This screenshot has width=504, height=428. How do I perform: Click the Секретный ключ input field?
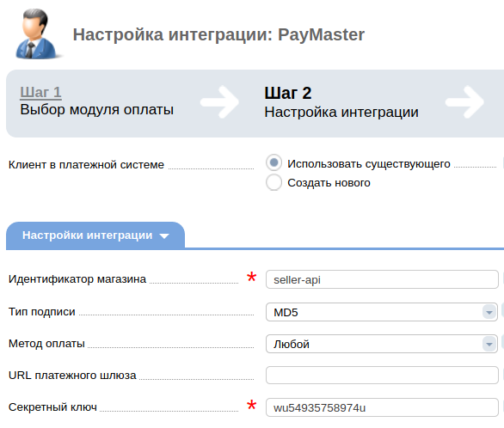click(x=382, y=407)
